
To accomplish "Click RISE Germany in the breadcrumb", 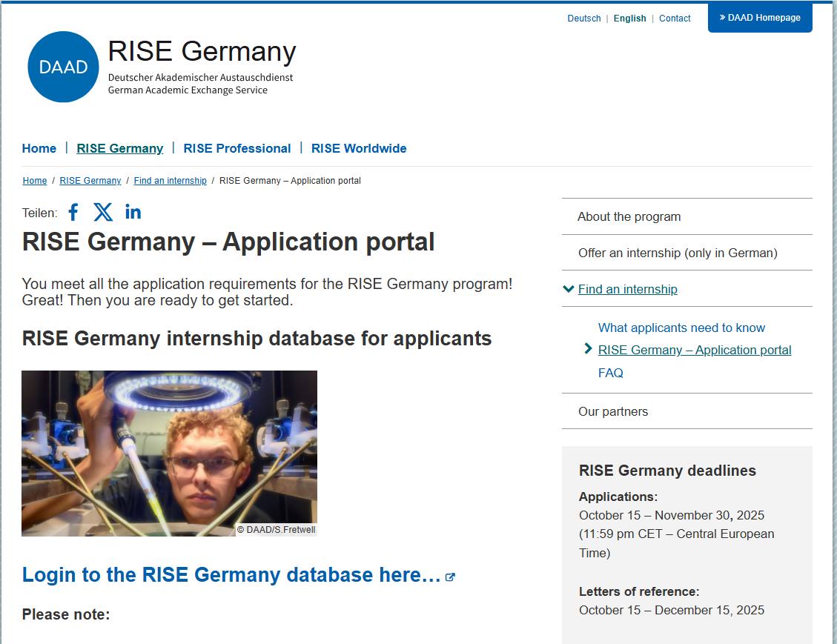I will 90,180.
